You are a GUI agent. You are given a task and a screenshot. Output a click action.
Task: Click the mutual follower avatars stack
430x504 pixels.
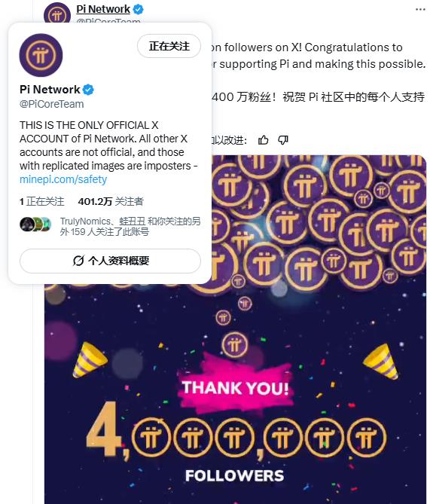[x=35, y=225]
